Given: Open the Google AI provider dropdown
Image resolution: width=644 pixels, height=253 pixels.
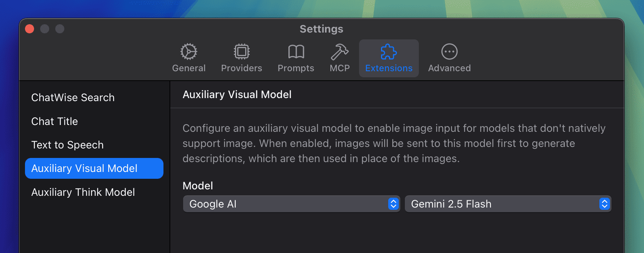Looking at the screenshot, I should [291, 204].
